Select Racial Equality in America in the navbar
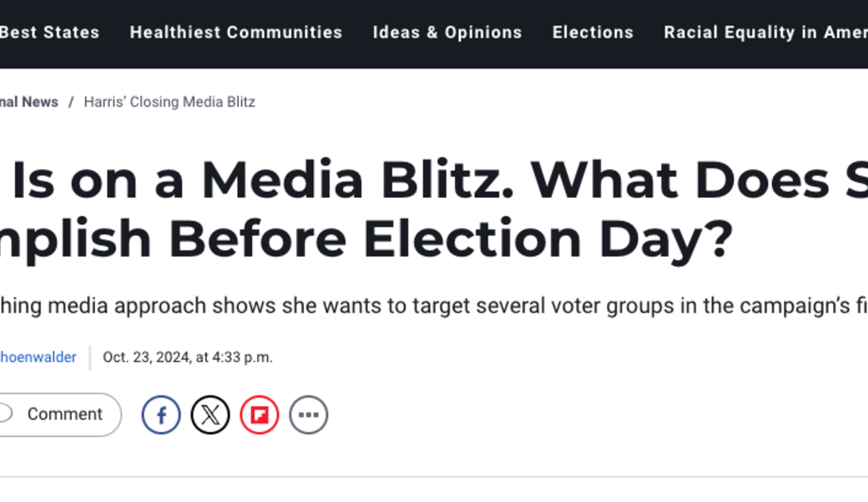This screenshot has width=868, height=502. point(765,33)
